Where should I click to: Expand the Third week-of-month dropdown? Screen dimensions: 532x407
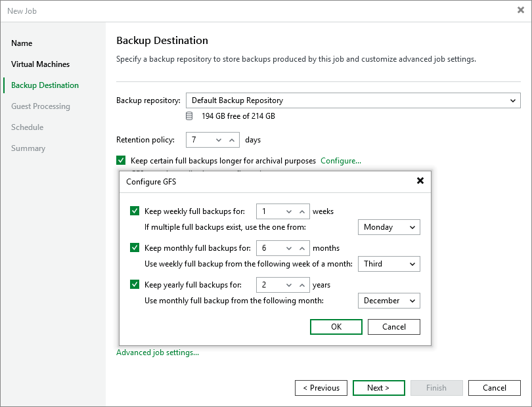[x=389, y=263]
